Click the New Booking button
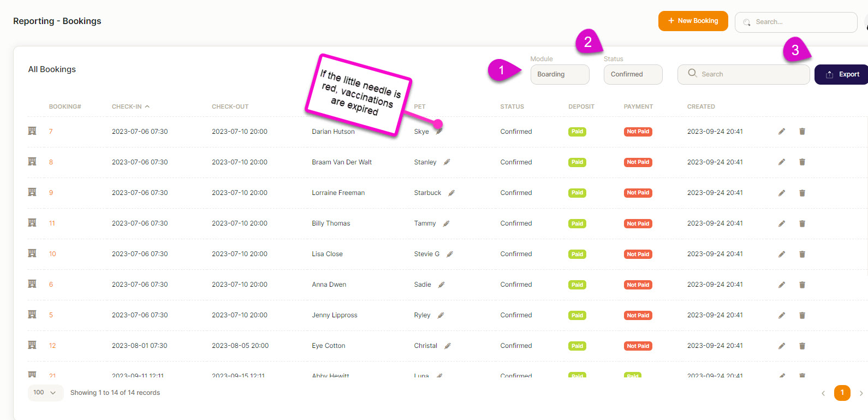The width and height of the screenshot is (868, 420). coord(693,21)
